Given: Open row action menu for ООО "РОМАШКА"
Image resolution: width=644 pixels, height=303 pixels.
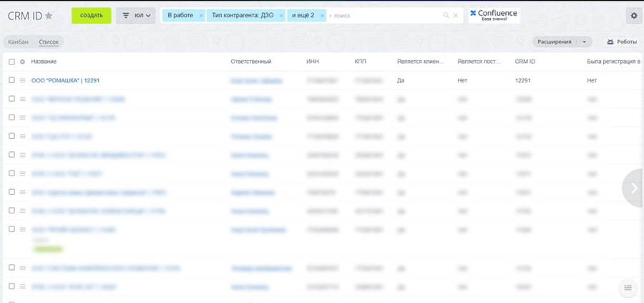Looking at the screenshot, I should pyautogui.click(x=22, y=81).
